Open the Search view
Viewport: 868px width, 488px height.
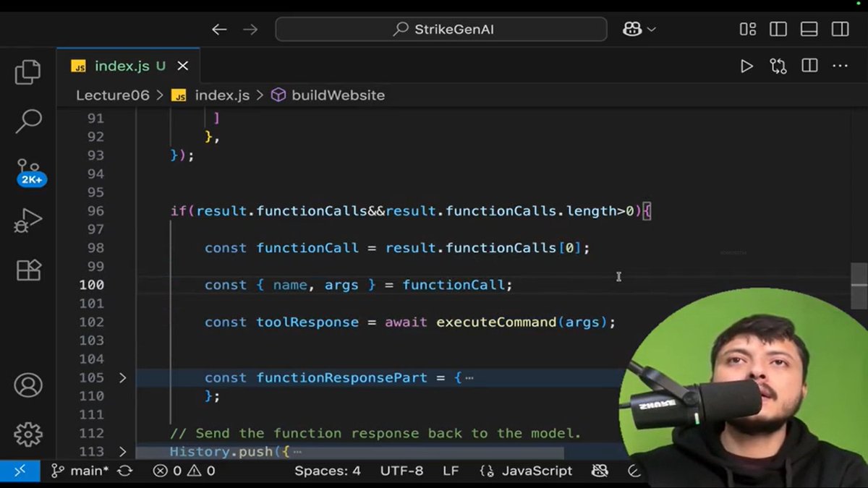(27, 121)
